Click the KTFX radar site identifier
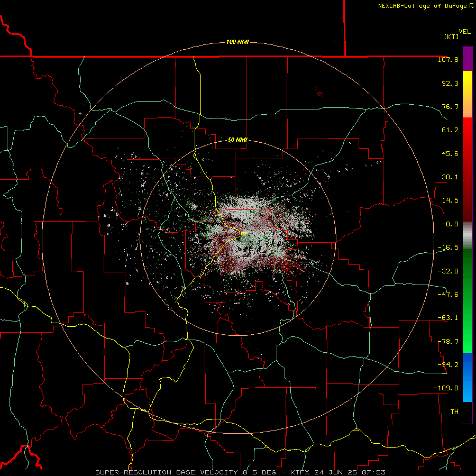The image size is (476, 476). coord(300,472)
